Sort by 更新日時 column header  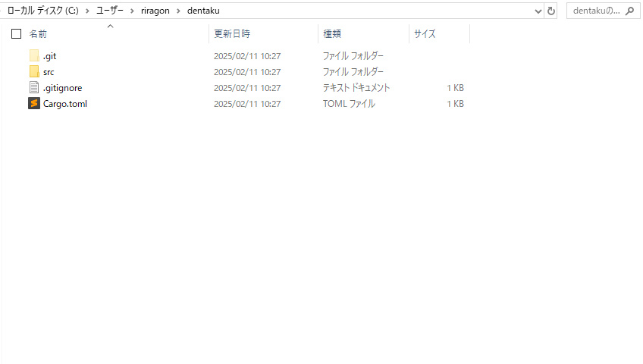(x=232, y=34)
